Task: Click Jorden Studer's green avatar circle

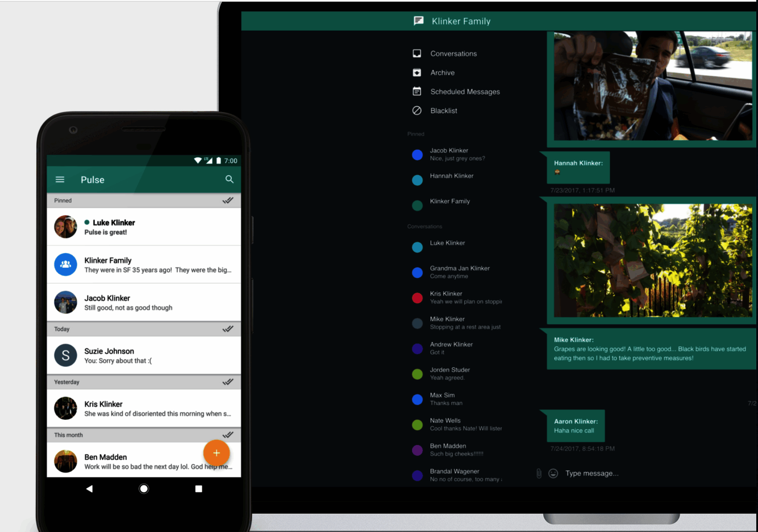Action: tap(417, 374)
